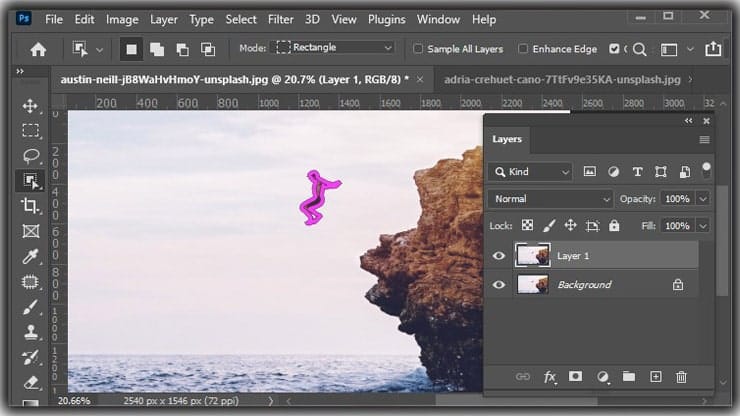This screenshot has height=416, width=740.
Task: Select the Brush tool
Action: (x=30, y=307)
